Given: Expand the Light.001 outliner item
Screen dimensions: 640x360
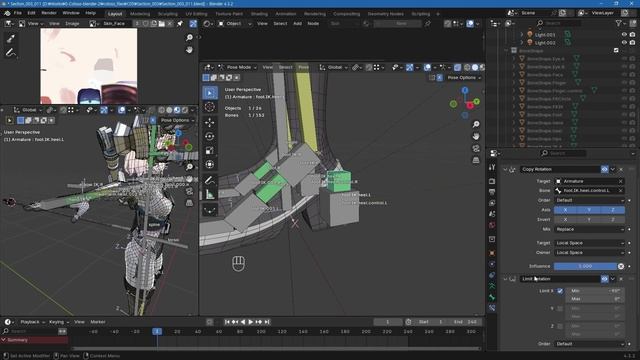Looking at the screenshot, I should tap(522, 35).
